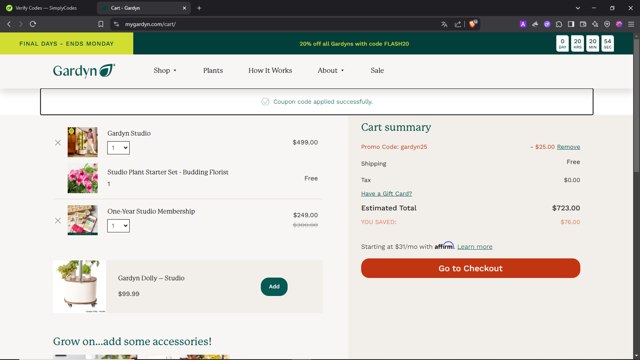Open the Sale menu item
This screenshot has height=360, width=640.
tap(377, 70)
